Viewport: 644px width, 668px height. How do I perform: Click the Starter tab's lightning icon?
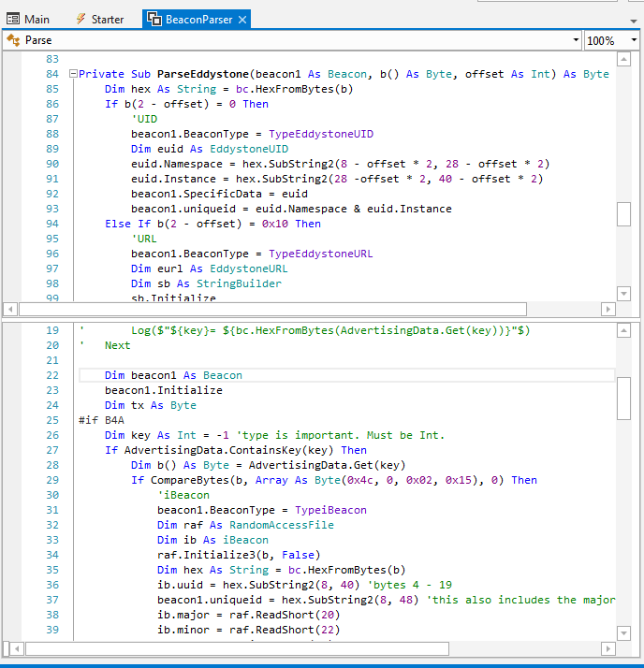(x=80, y=19)
